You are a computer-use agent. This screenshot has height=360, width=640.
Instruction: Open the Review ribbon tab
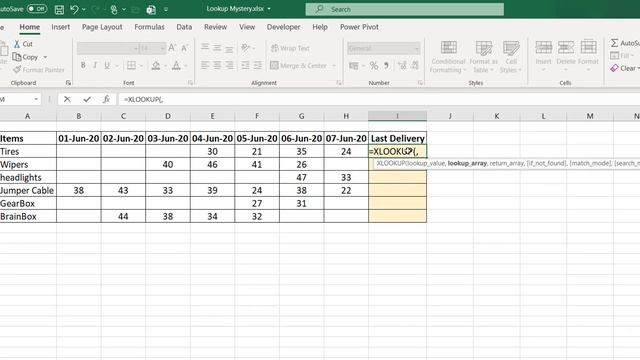click(216, 27)
